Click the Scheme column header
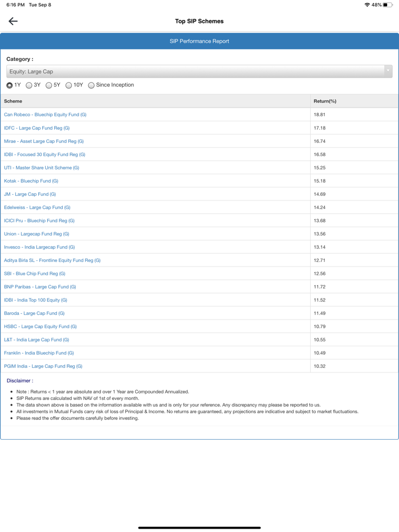Image resolution: width=399 pixels, height=532 pixels. pos(13,101)
